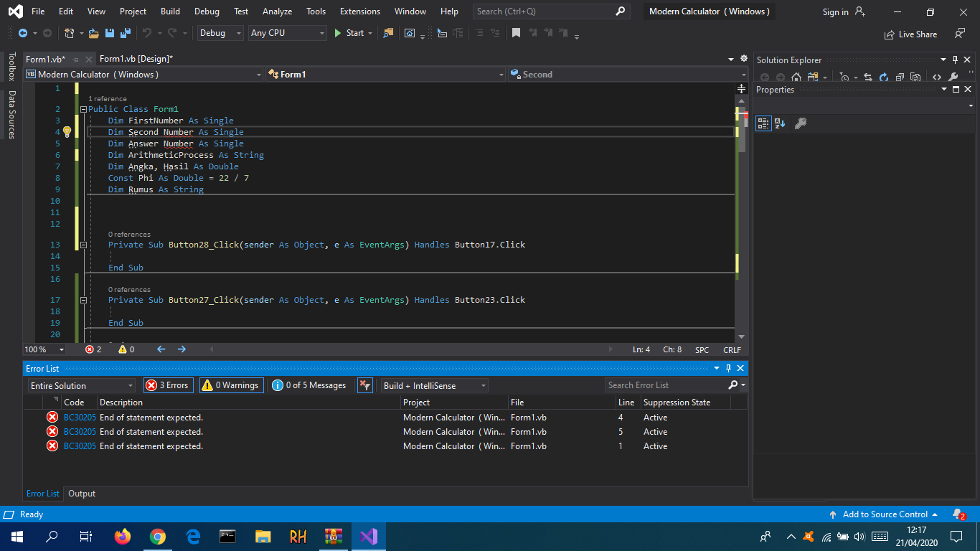Click the View Code icon in Solution Explorer
980x551 pixels.
coord(937,77)
